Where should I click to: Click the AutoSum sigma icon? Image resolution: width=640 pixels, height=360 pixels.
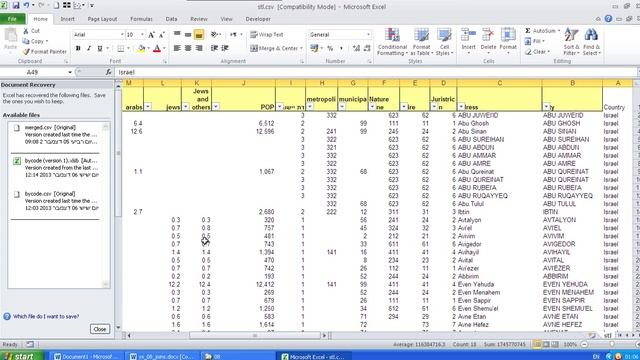click(x=528, y=31)
